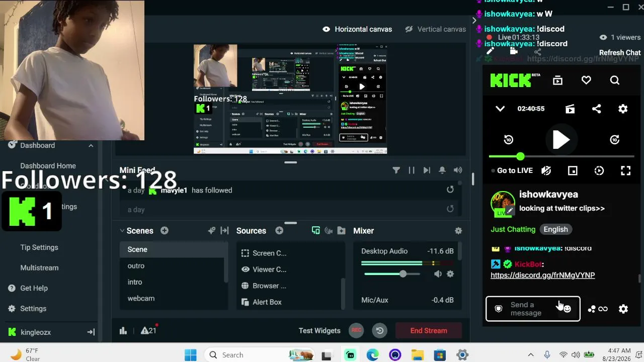The height and width of the screenshot is (362, 644).
Task: Focus the Send a message field
Action: (x=533, y=309)
